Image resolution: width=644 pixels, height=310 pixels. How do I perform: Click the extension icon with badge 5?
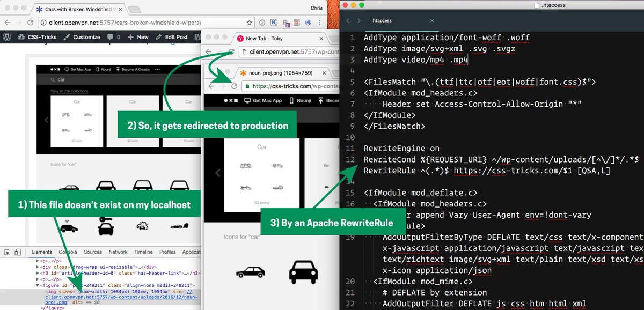[x=285, y=23]
